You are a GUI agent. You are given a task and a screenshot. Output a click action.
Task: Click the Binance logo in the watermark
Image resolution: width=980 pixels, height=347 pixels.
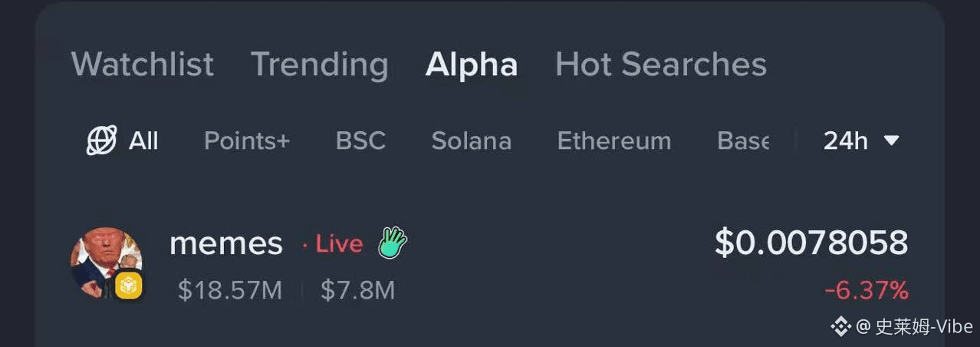[841, 326]
